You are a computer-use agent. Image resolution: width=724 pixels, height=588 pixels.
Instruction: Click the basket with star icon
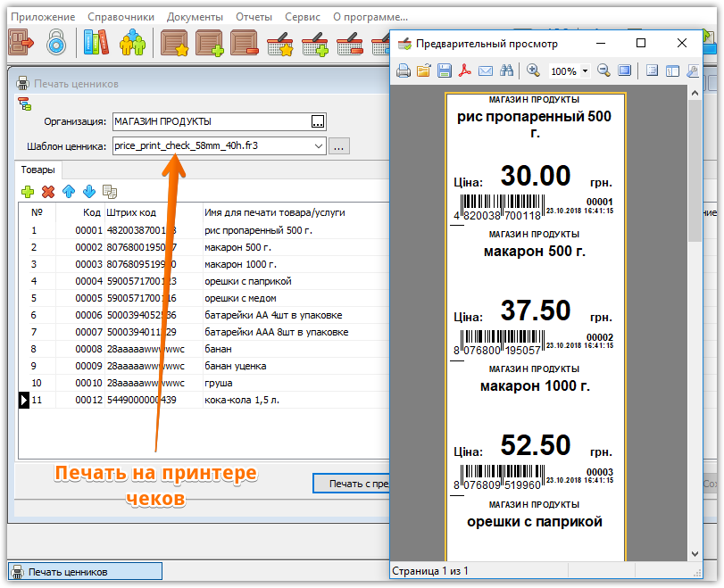280,45
